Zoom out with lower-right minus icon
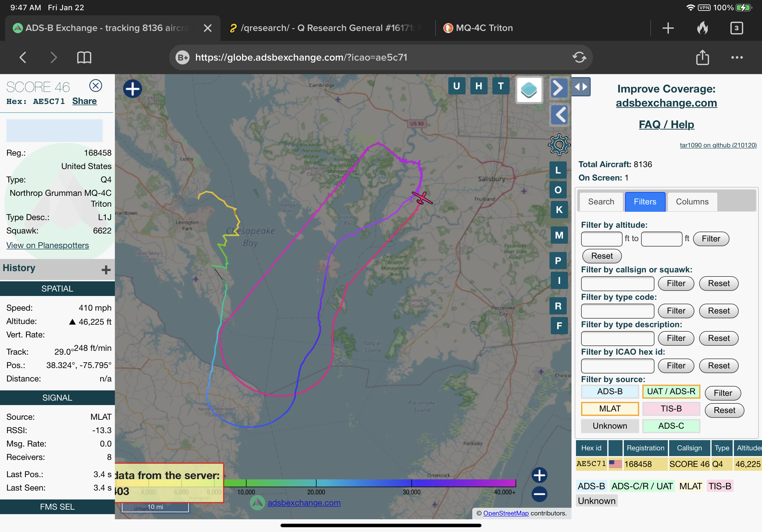Image resolution: width=762 pixels, height=532 pixels. click(539, 494)
